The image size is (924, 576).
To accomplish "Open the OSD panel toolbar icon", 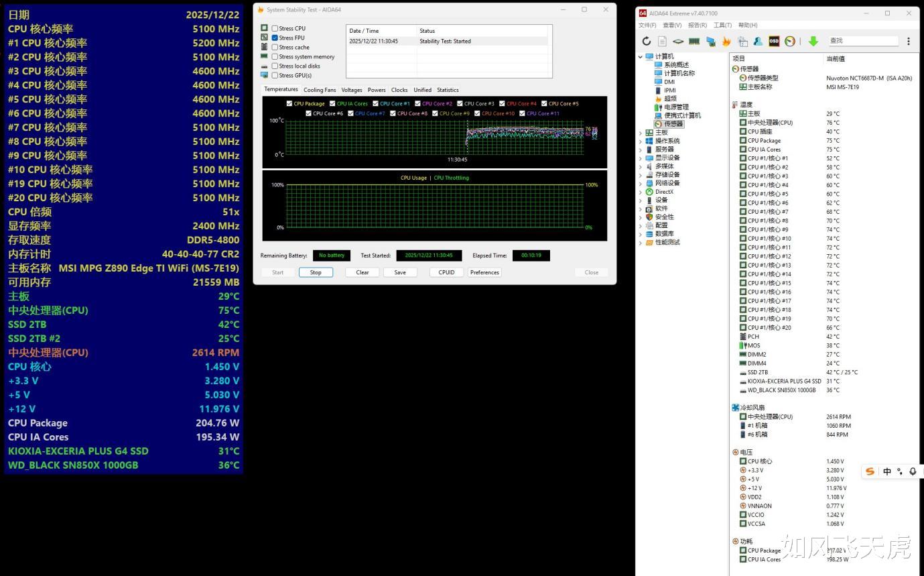I will pyautogui.click(x=774, y=41).
